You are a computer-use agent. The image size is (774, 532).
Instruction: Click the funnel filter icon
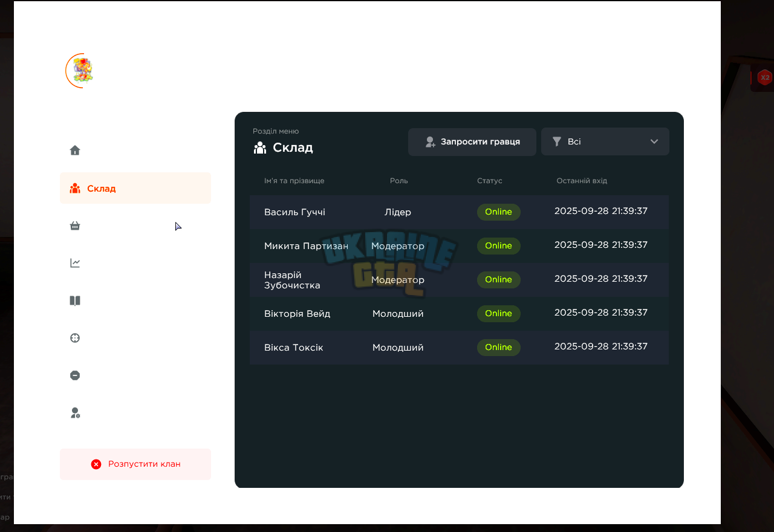[557, 141]
